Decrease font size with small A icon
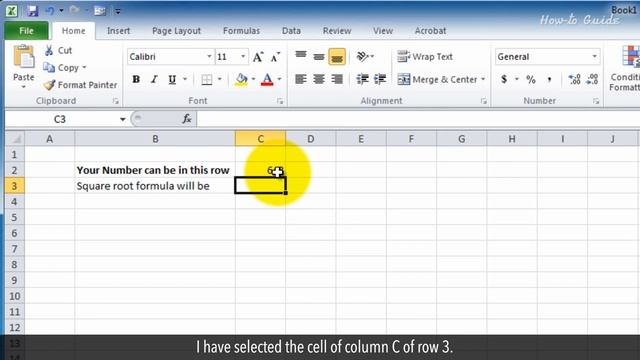This screenshot has width=640, height=360. 276,57
